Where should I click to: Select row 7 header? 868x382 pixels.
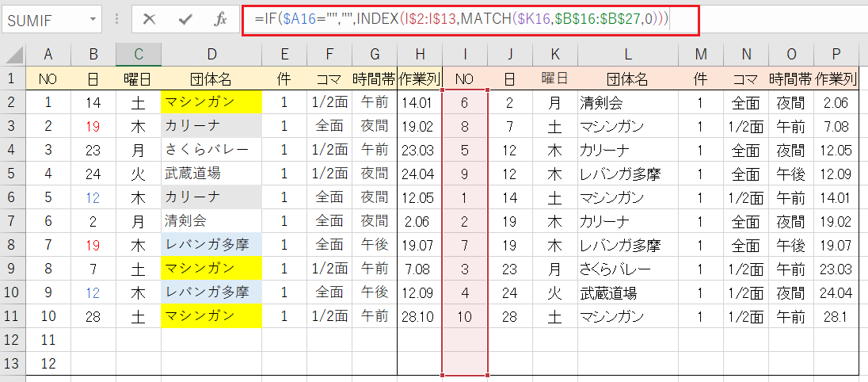tap(12, 221)
